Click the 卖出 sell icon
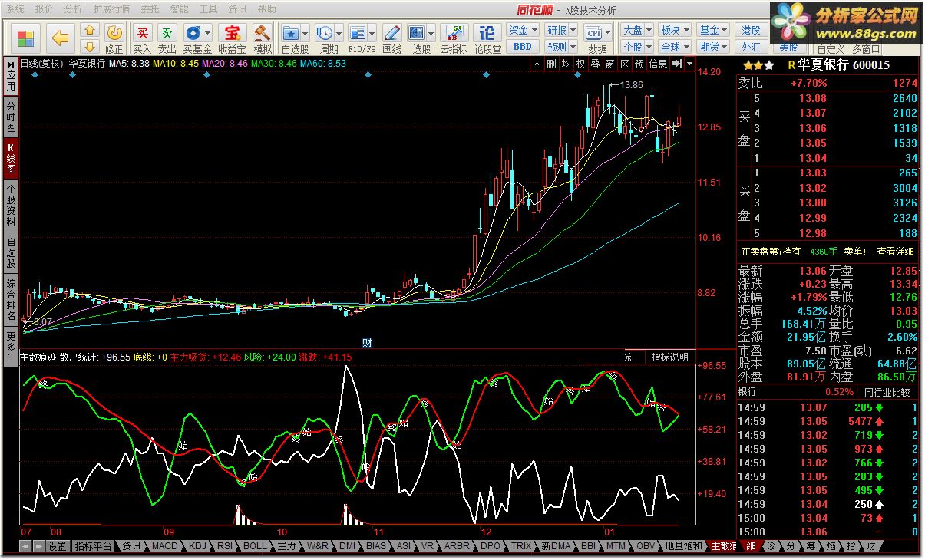 pos(167,32)
